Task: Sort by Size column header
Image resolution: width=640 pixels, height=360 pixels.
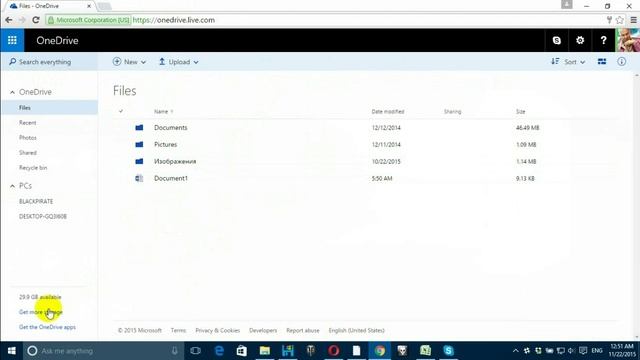Action: (x=520, y=111)
